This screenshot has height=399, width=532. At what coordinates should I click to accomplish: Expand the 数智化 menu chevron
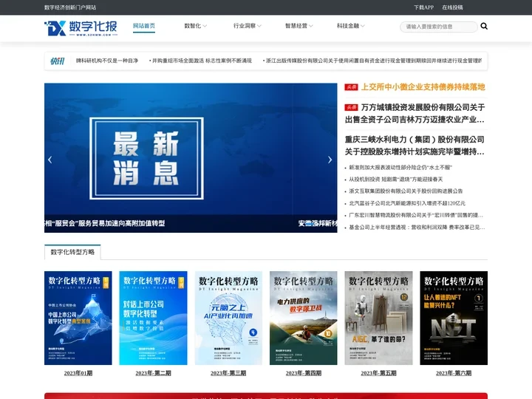pos(205,26)
